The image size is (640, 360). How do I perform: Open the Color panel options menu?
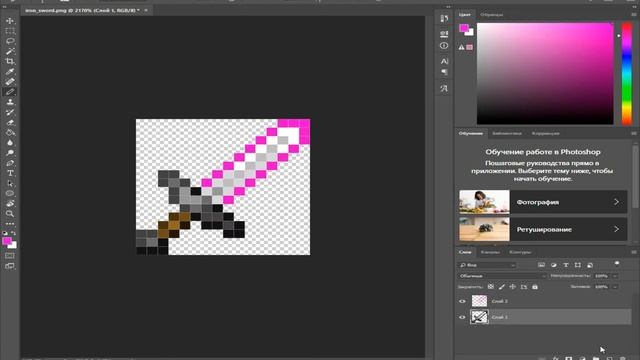tap(633, 15)
